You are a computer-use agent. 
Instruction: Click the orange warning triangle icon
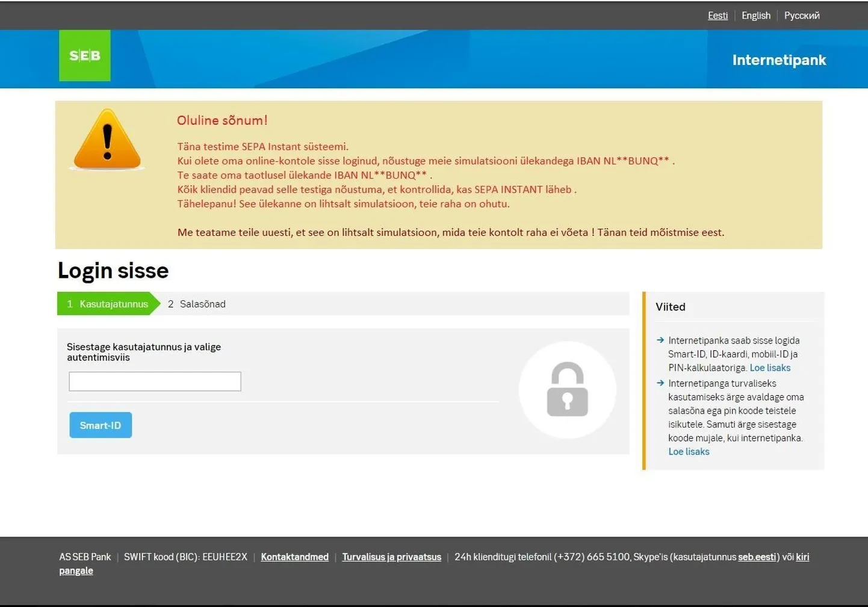point(107,140)
